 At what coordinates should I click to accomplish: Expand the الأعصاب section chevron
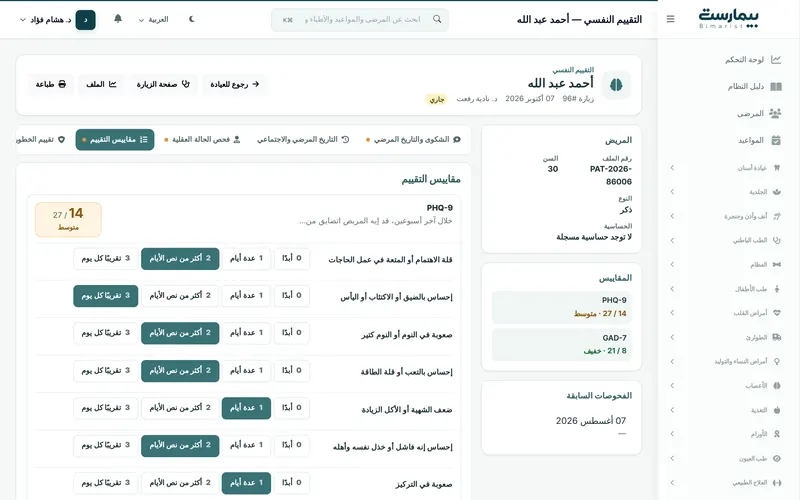pos(672,386)
